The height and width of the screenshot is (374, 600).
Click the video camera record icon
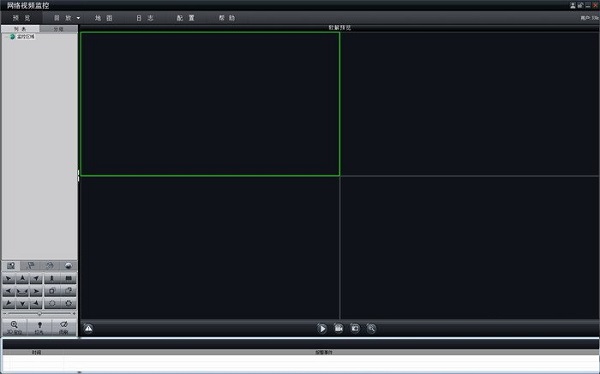pos(339,328)
